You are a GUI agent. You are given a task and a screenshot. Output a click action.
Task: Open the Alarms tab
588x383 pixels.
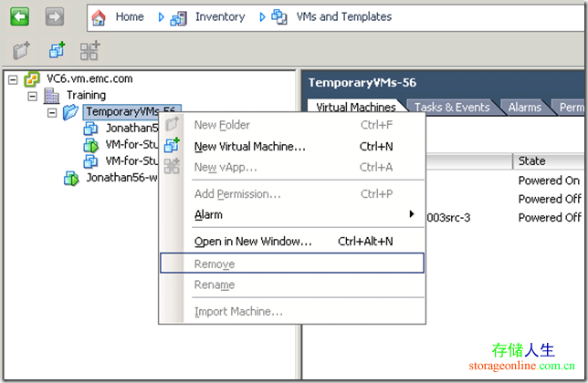[525, 107]
